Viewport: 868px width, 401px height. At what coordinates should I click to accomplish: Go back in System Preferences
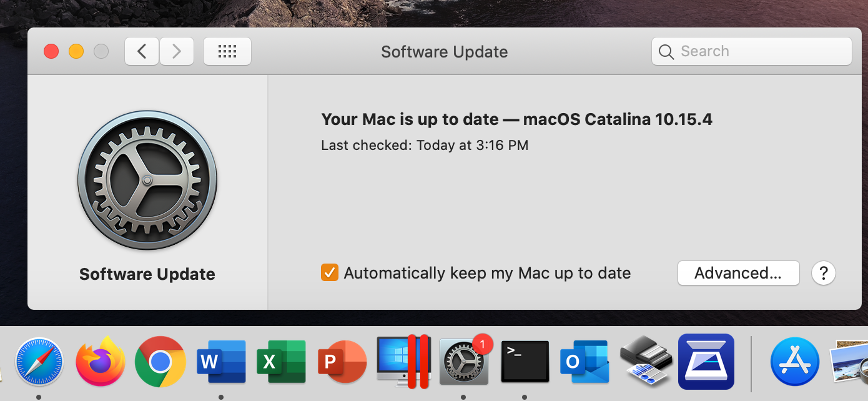click(x=142, y=51)
